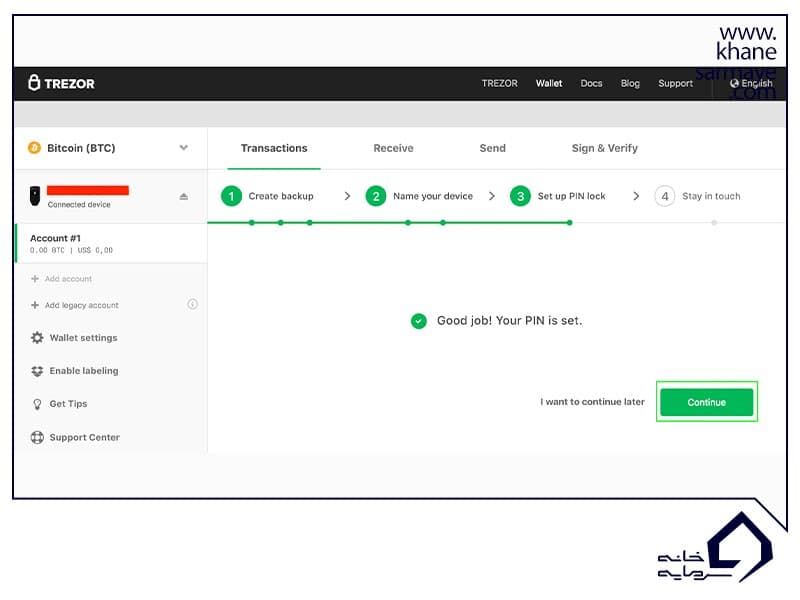The image size is (800, 600).
Task: Open Get Tips
Action: (68, 404)
